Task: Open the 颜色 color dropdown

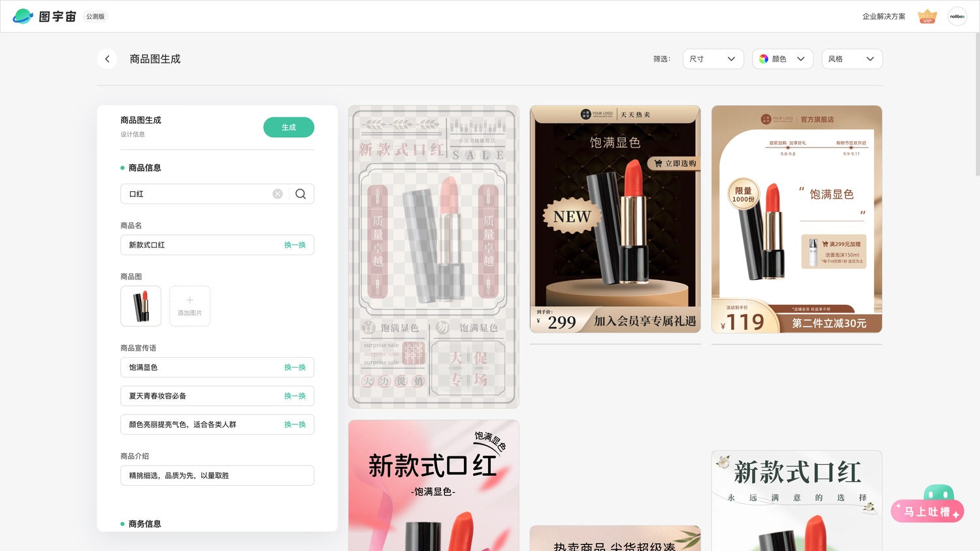Action: coord(783,59)
